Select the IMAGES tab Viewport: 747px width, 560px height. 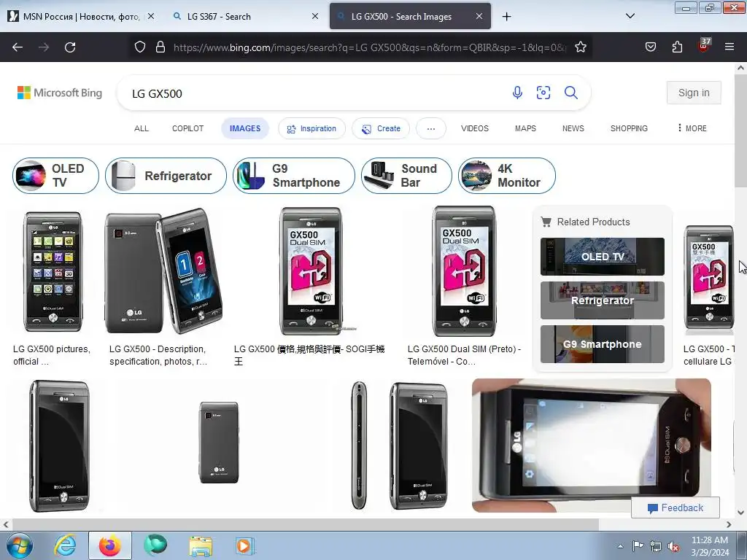click(x=245, y=128)
